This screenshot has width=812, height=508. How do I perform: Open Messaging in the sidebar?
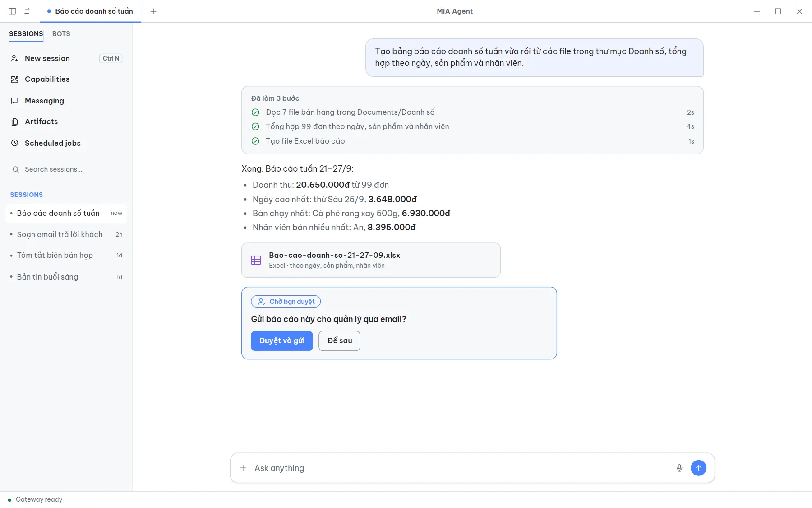(x=66, y=101)
